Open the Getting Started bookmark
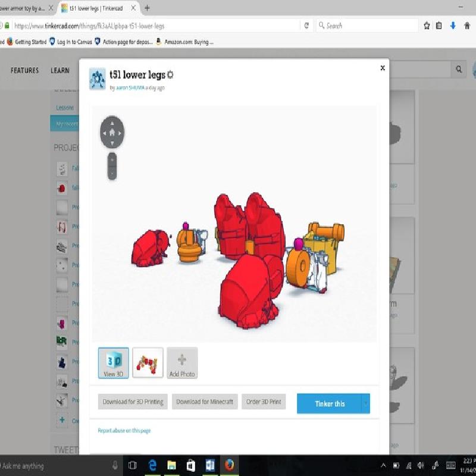Image resolution: width=476 pixels, height=476 pixels. [x=27, y=42]
